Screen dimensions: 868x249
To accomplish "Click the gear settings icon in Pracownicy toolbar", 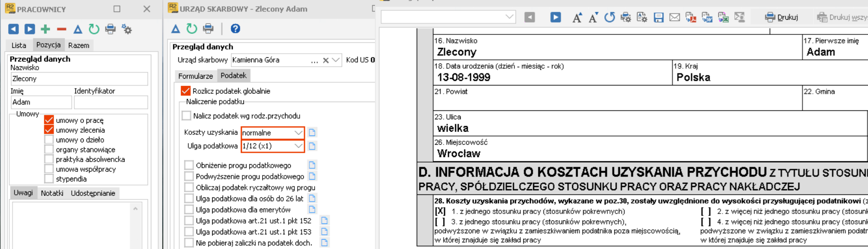I will tap(126, 29).
